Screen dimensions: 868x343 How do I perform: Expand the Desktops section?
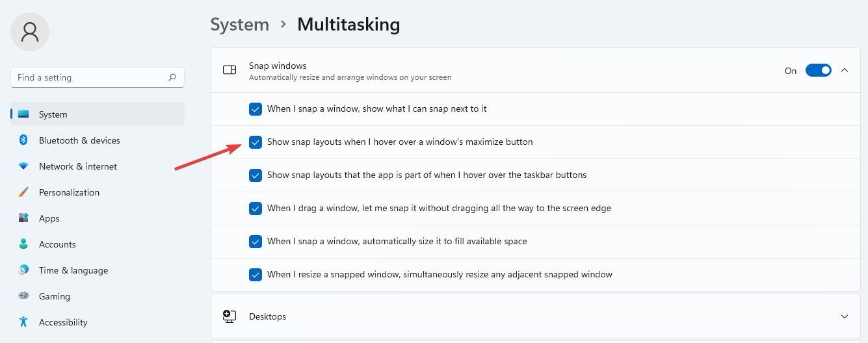[845, 316]
